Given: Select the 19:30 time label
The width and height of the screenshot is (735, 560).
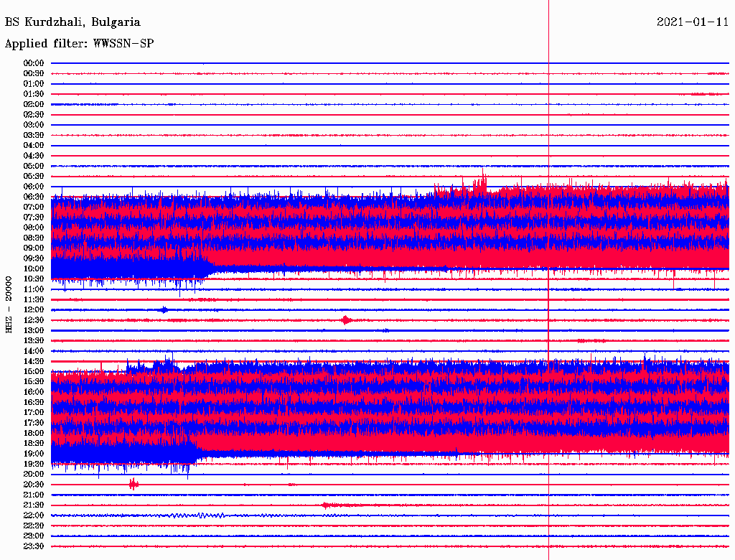Looking at the screenshot, I should tap(34, 465).
